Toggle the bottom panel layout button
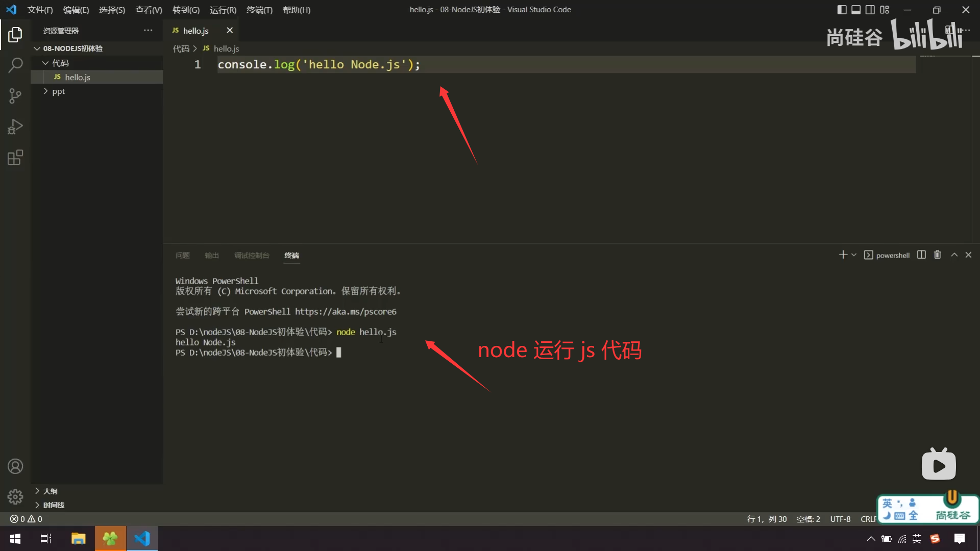The width and height of the screenshot is (980, 551). [x=856, y=10]
